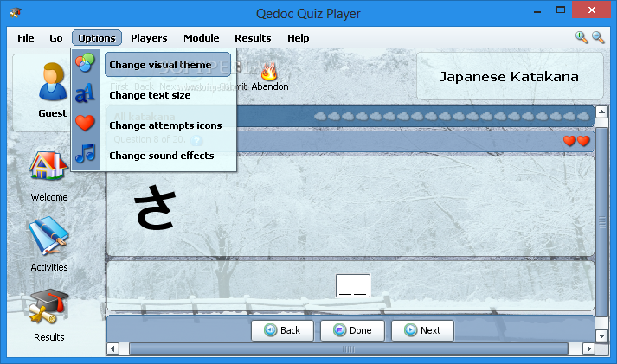Click the Japanese Katakana module title
617x364 pixels.
[x=509, y=76]
